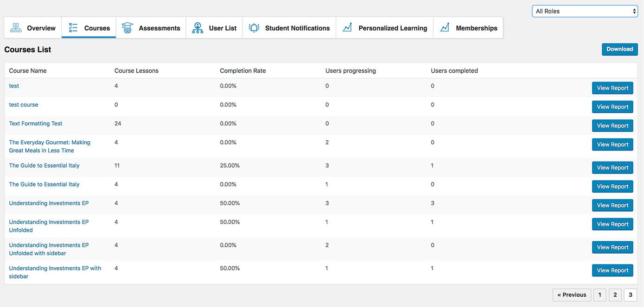
Task: Click the User List person icon
Action: click(198, 28)
